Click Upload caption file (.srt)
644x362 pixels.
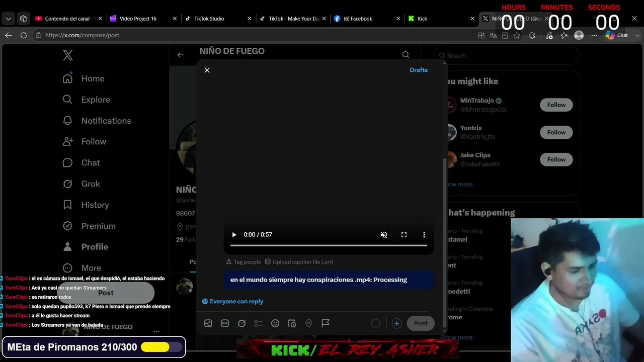tap(299, 262)
